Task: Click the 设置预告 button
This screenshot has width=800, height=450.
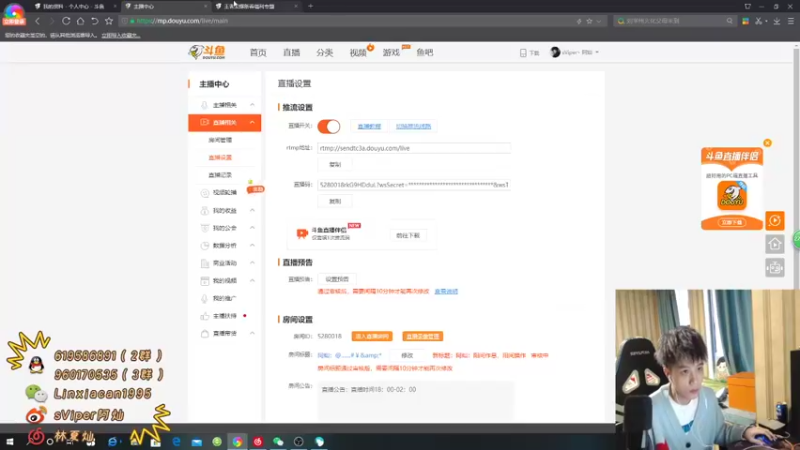Action: (337, 279)
